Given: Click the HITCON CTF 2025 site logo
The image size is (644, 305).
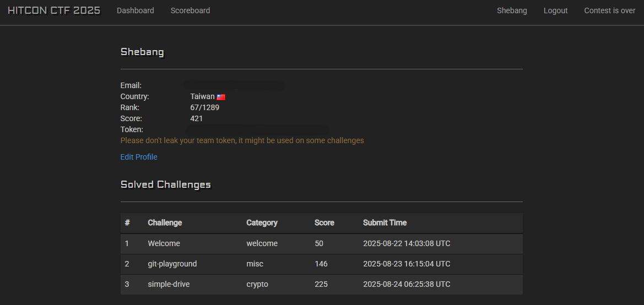Looking at the screenshot, I should click(x=54, y=10).
